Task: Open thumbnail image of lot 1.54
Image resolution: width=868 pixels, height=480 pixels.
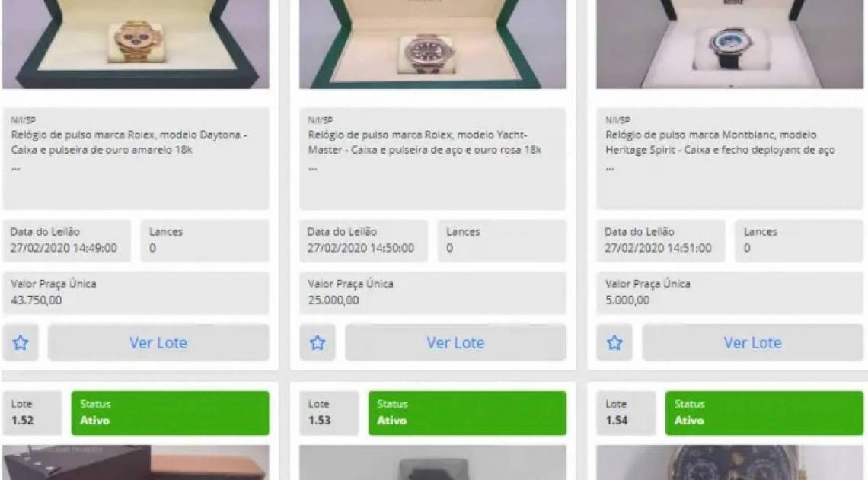Action: 729,463
